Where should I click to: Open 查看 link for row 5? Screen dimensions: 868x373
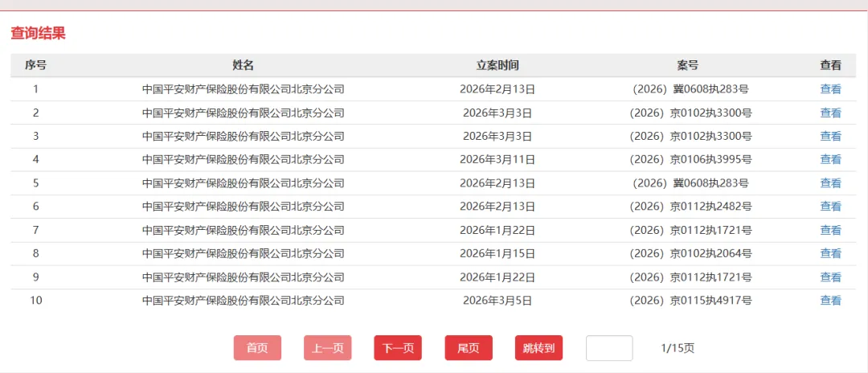tap(830, 183)
